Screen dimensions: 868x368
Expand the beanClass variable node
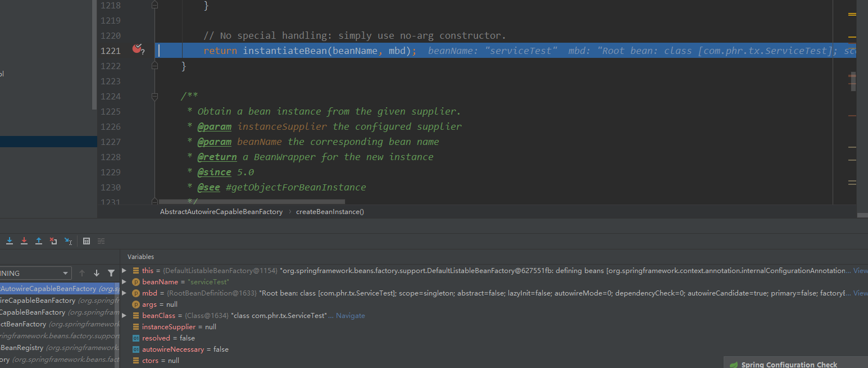[124, 316]
